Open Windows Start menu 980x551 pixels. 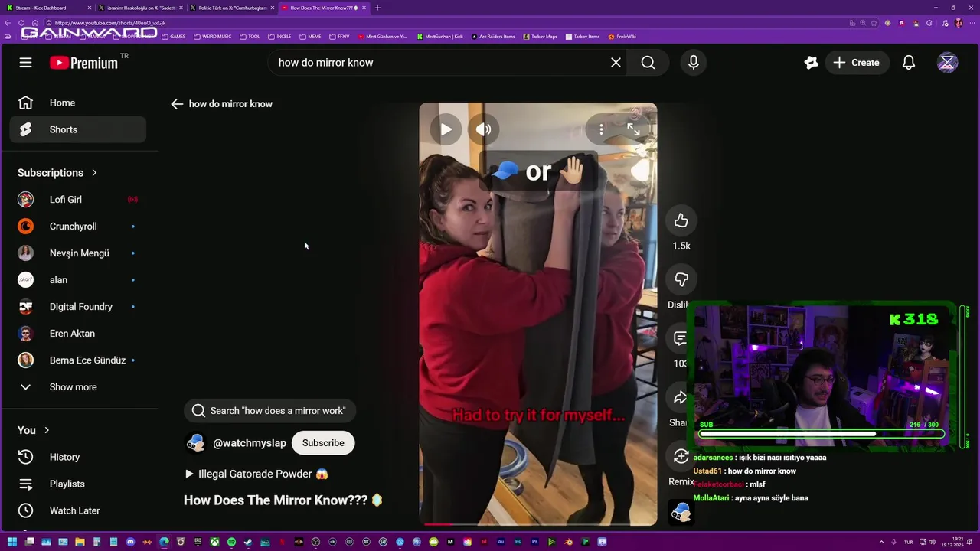[12, 542]
